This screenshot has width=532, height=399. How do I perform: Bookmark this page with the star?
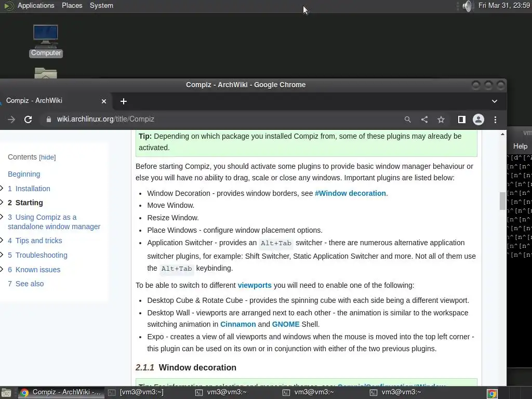(441, 119)
